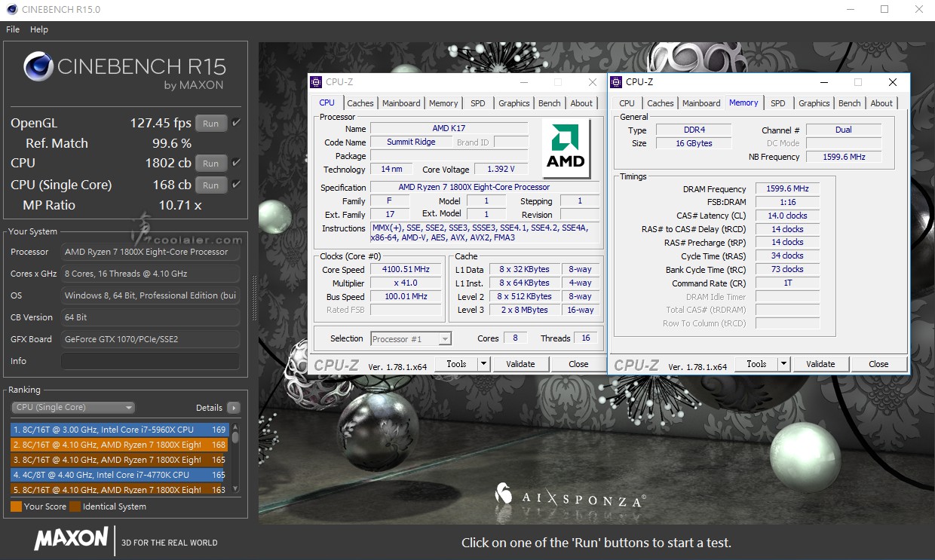Open Tools dropdown arrow in left CPU-Z
This screenshot has width=935, height=560.
coord(484,364)
